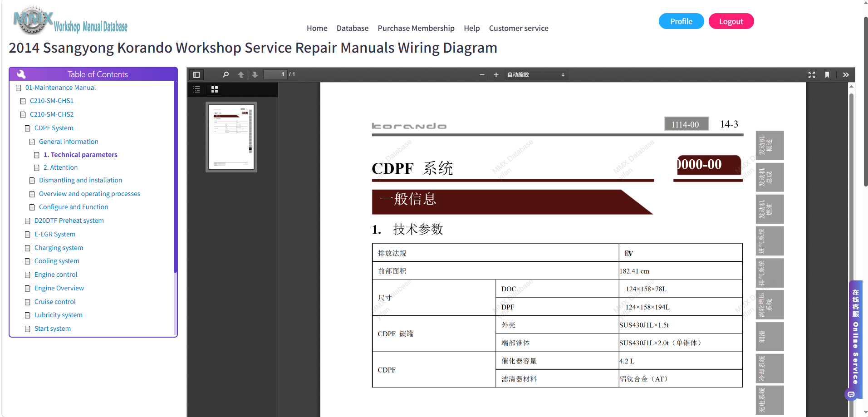This screenshot has width=868, height=417.
Task: Select 2. Attention entry
Action: (60, 167)
